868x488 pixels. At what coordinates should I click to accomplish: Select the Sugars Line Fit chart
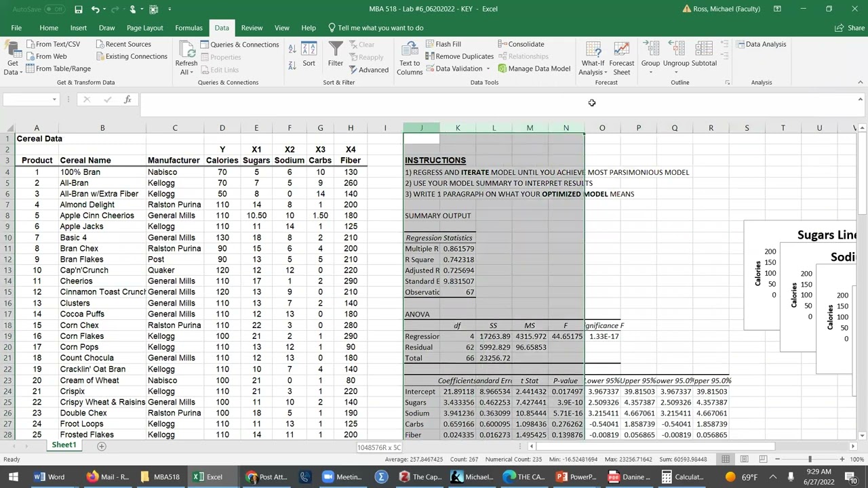pyautogui.click(x=800, y=274)
